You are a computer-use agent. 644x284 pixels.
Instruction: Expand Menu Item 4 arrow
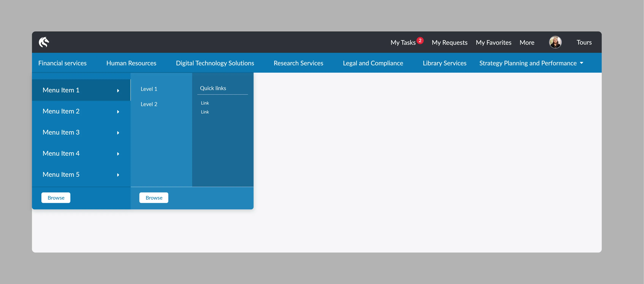tap(118, 154)
